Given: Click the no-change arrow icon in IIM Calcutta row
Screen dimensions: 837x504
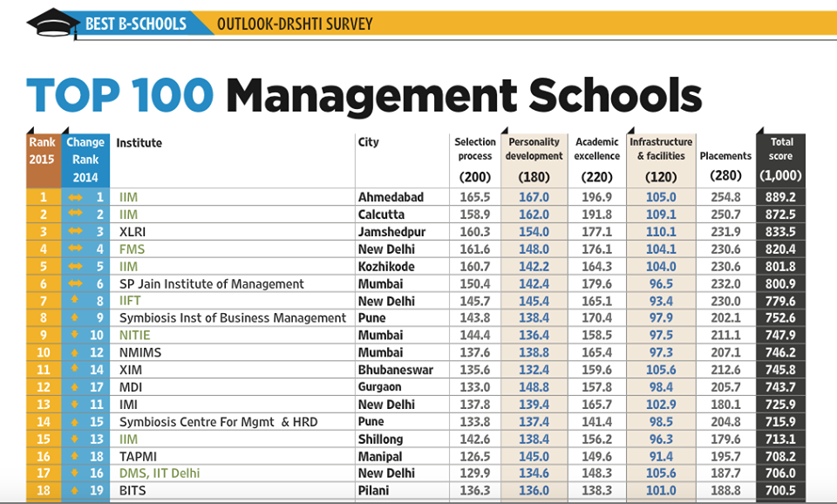Looking at the screenshot, I should click(75, 214).
